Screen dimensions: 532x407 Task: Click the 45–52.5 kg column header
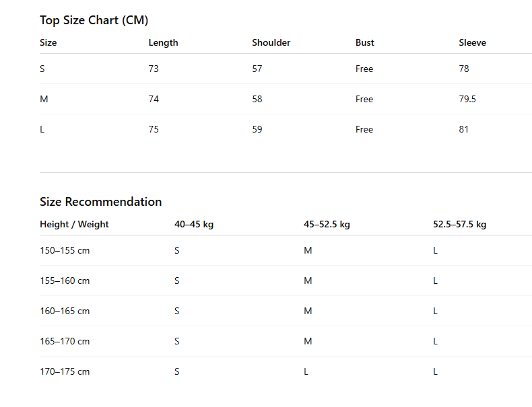(327, 224)
